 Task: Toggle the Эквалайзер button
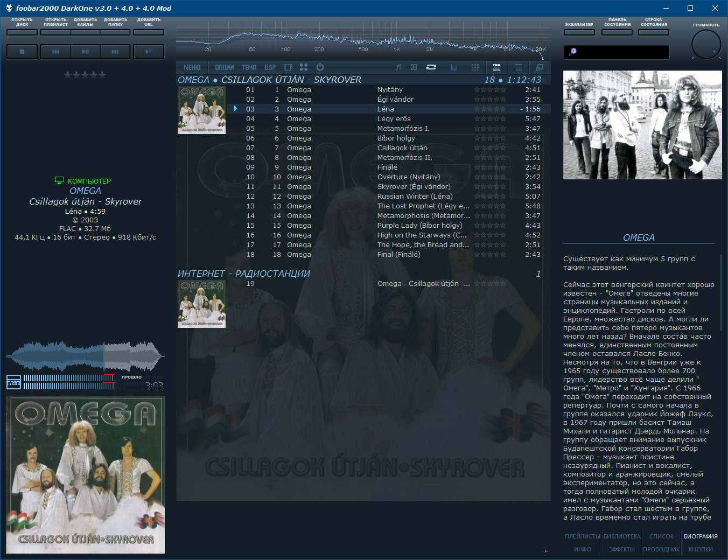pos(579,32)
